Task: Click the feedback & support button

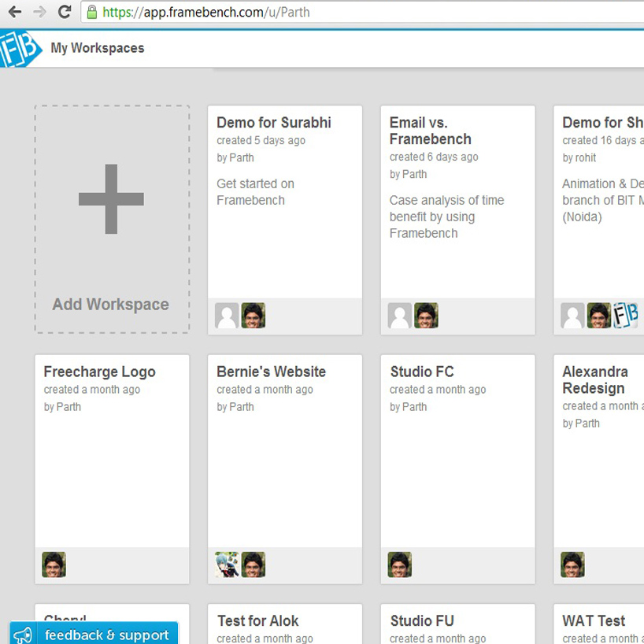Action: [106, 635]
